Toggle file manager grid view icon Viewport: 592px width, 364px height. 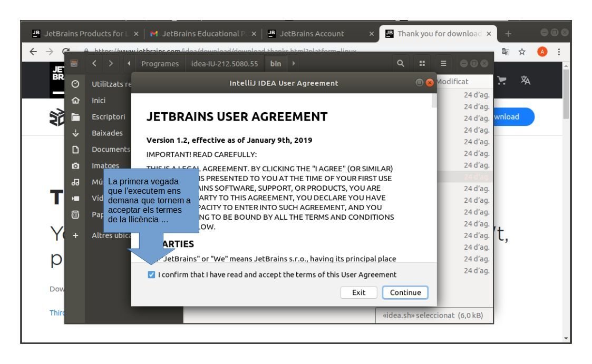422,63
